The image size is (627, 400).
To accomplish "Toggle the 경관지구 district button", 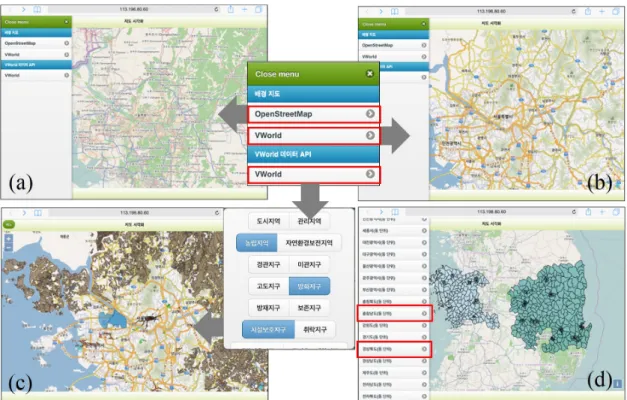I will click(268, 264).
